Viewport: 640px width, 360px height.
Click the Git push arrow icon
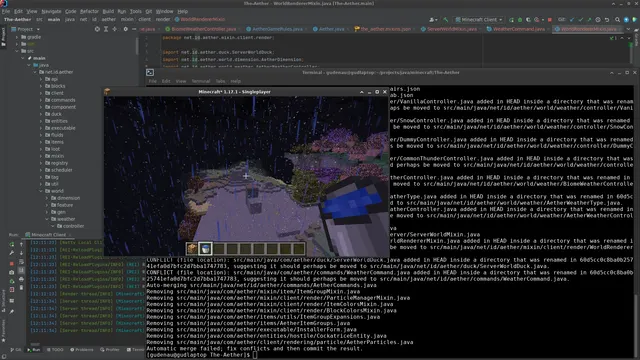589,20
